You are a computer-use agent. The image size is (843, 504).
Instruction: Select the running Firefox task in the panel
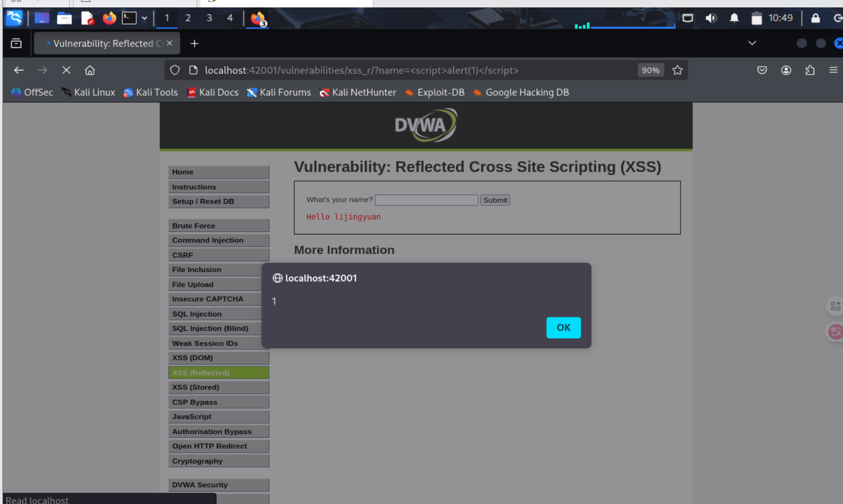coord(258,19)
